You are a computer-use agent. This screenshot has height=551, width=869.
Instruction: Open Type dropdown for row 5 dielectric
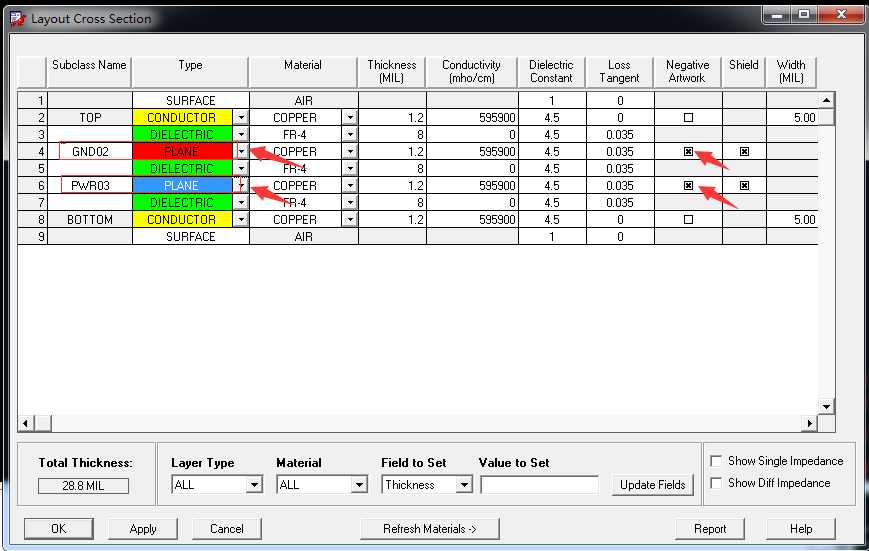pyautogui.click(x=241, y=169)
